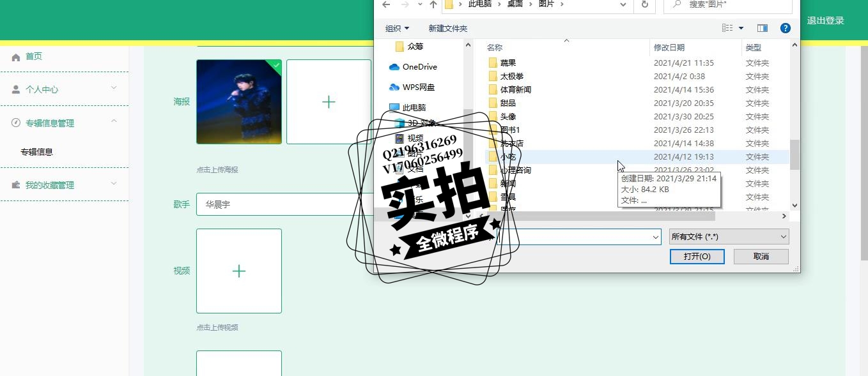Select the 头像 folder icon

(492, 116)
